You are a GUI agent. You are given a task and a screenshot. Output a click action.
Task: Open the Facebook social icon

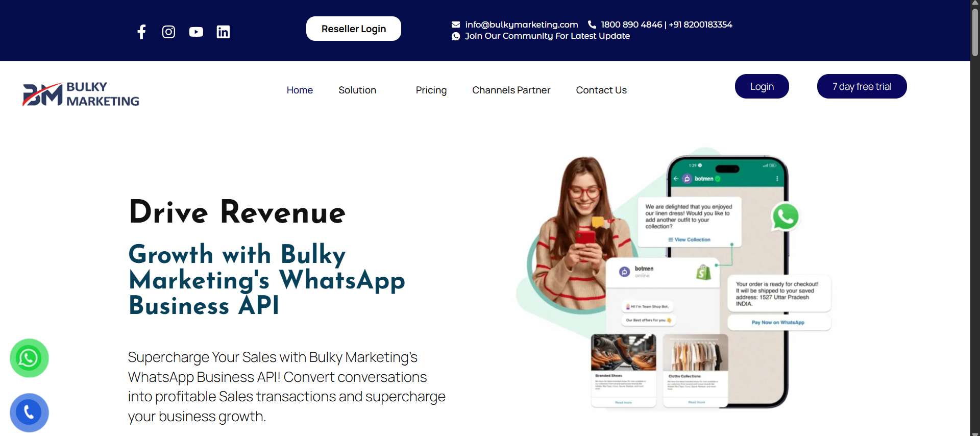tap(141, 32)
